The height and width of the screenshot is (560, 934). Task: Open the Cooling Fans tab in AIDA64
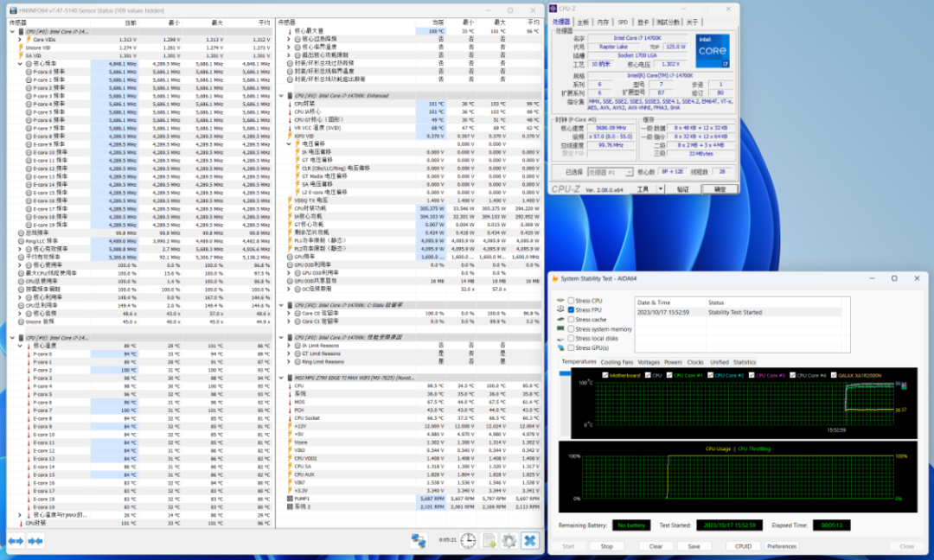tap(617, 362)
